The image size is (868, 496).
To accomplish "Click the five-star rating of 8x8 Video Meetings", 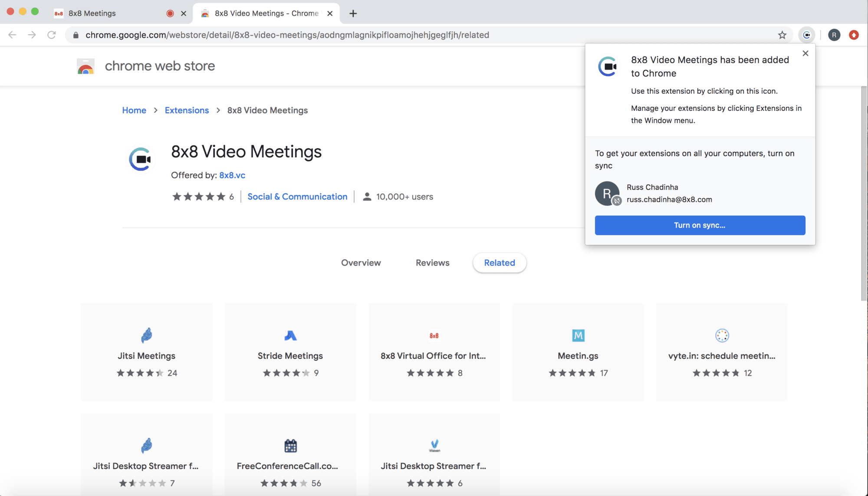I will [x=199, y=197].
